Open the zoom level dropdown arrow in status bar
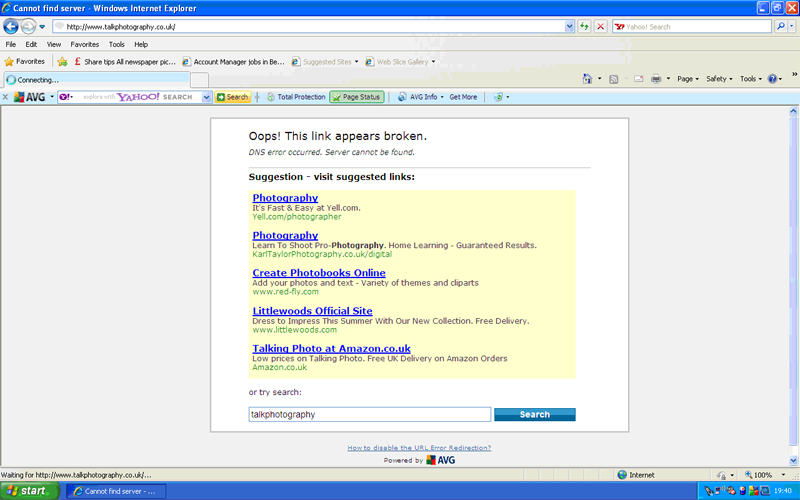 [x=783, y=475]
